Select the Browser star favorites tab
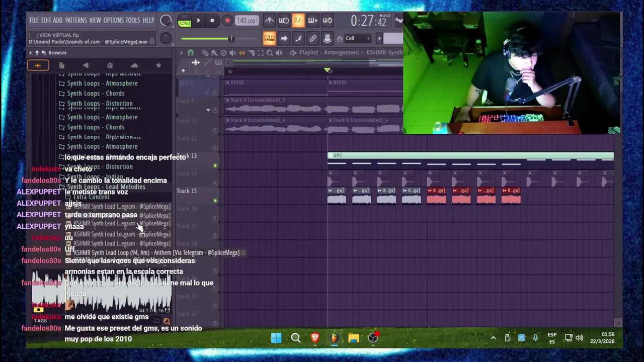This screenshot has width=644, height=362. click(x=158, y=65)
